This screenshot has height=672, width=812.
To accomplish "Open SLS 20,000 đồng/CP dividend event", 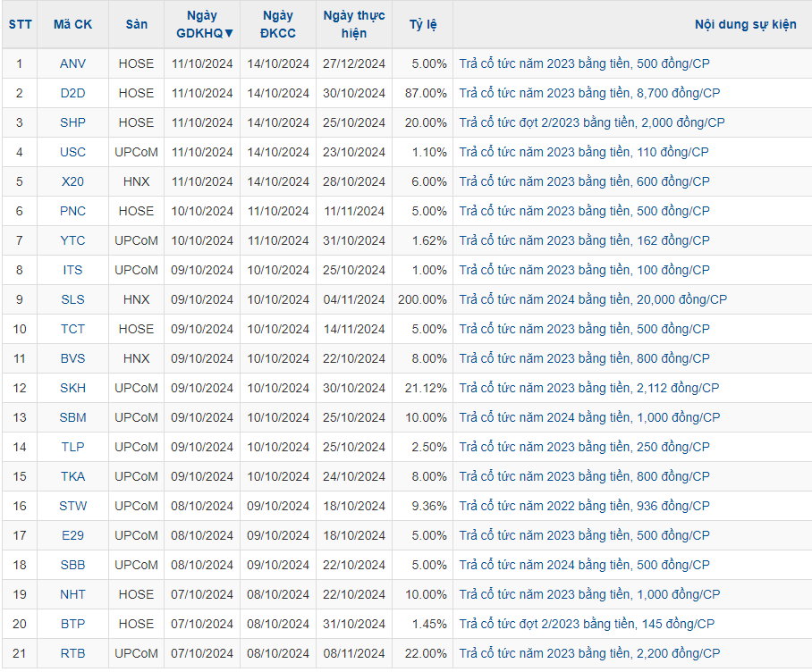I will [x=593, y=299].
